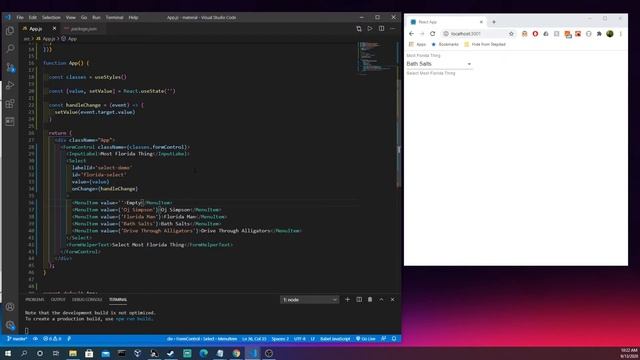Change the Babel JavaScript language mode
The height and width of the screenshot is (360, 640).
click(335, 339)
